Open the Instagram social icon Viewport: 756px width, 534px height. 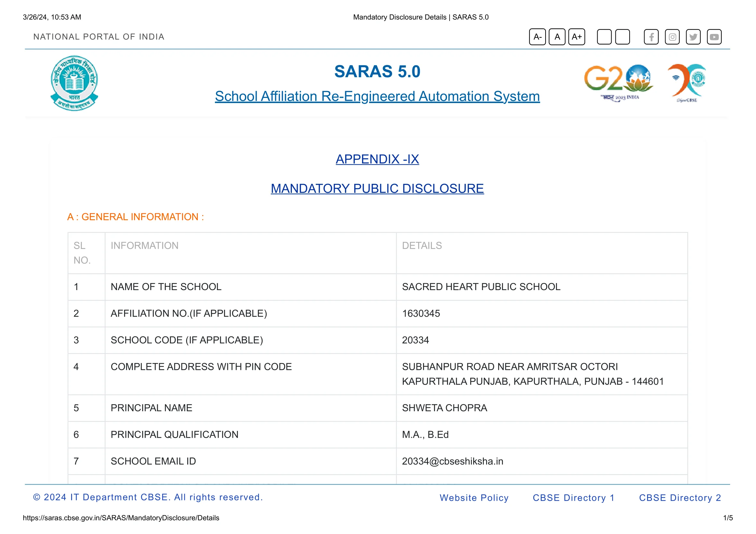672,37
